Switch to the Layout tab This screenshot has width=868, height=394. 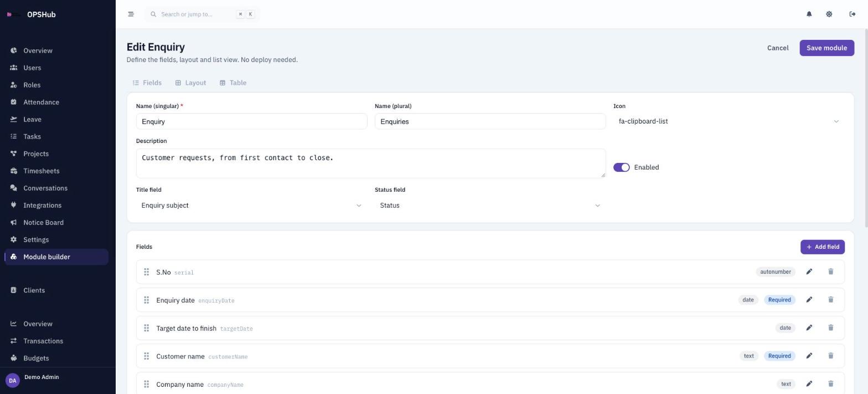coord(190,83)
